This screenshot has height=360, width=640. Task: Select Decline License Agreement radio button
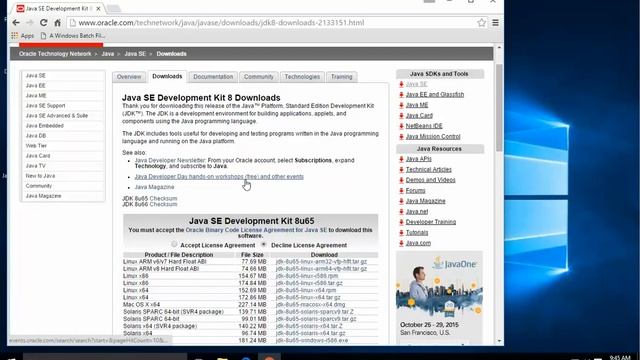click(x=264, y=244)
